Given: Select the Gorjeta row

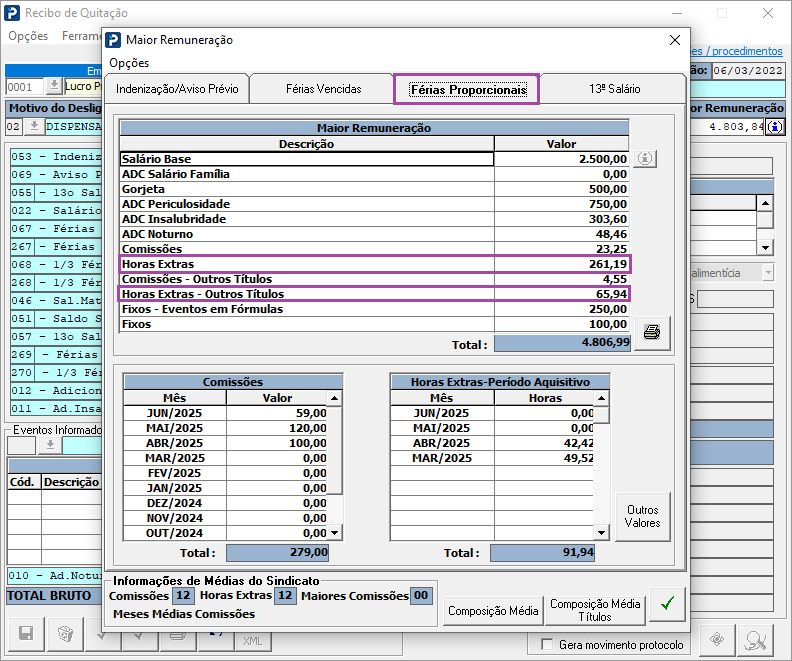Looking at the screenshot, I should (x=374, y=189).
